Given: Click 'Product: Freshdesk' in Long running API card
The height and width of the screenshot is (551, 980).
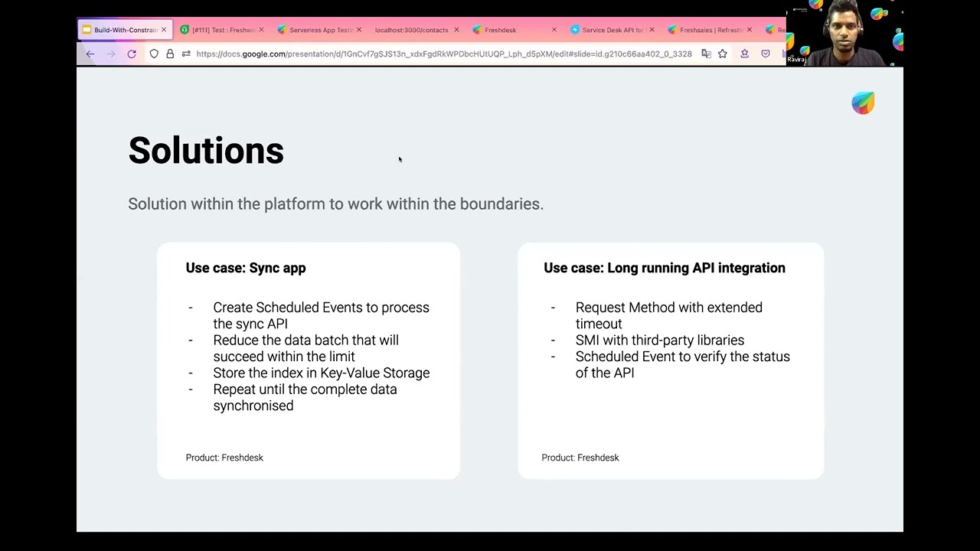Looking at the screenshot, I should [x=580, y=458].
